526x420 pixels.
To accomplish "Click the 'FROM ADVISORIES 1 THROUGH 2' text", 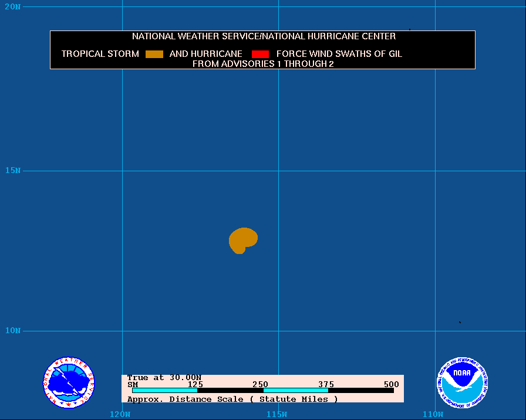I will [x=263, y=64].
